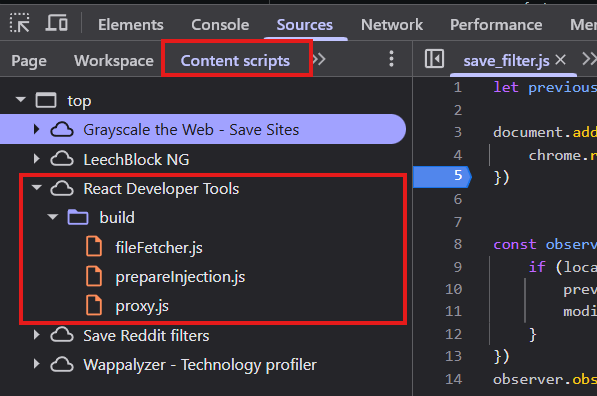
Task: Click cloud icon beside Save Reddit filters
Action: [62, 335]
